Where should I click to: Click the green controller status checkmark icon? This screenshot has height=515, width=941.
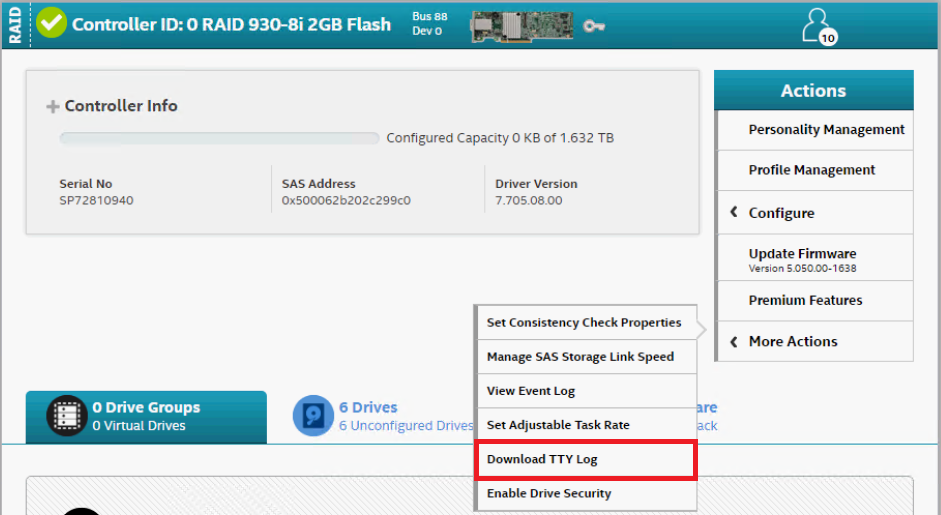click(51, 23)
